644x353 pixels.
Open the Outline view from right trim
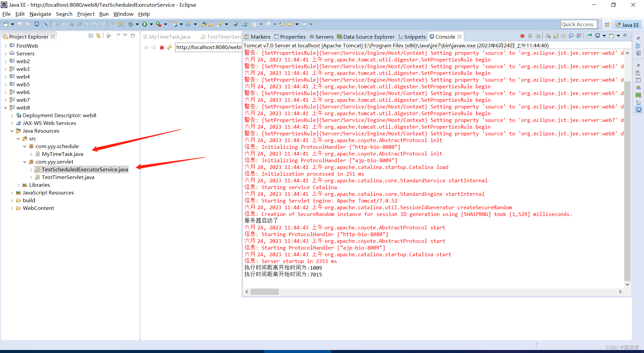(638, 46)
